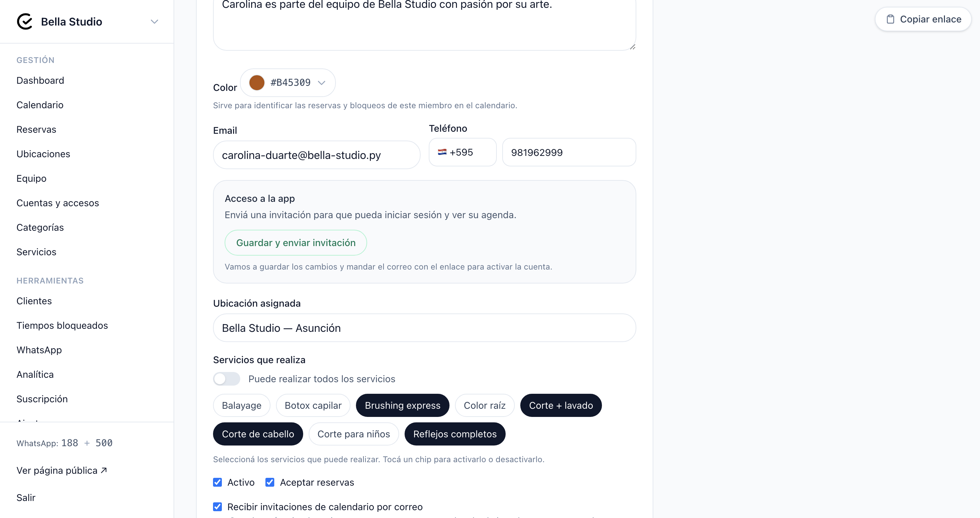Click the external arrow icon beside Ver página pública
Viewport: 980px width, 518px height.
pyautogui.click(x=104, y=470)
